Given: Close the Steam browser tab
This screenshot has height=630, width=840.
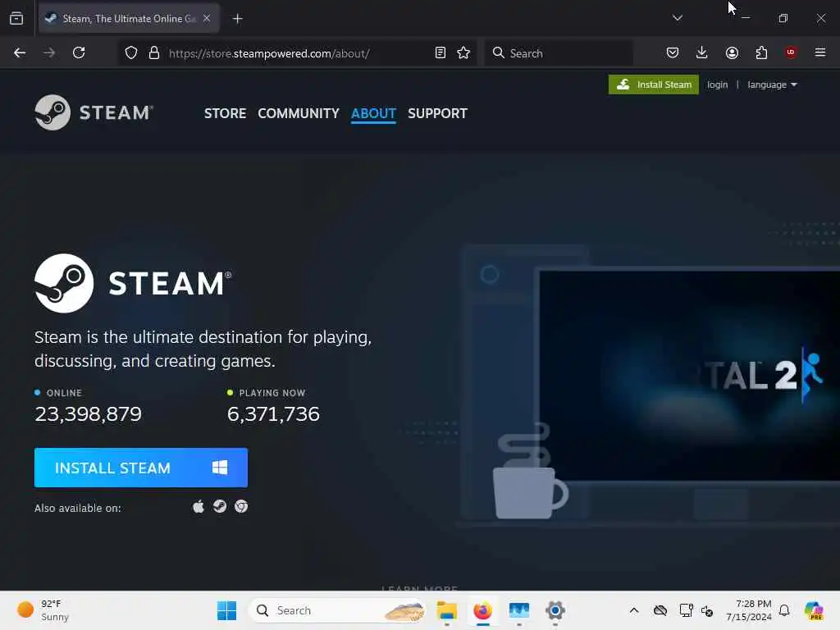Looking at the screenshot, I should click(207, 18).
